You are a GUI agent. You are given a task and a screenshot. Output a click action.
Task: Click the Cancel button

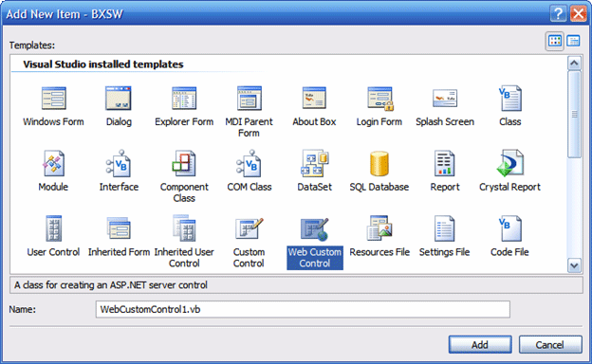[550, 344]
